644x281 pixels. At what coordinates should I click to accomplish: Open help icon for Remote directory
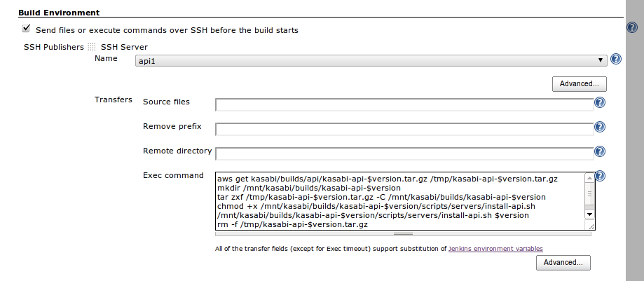point(600,151)
